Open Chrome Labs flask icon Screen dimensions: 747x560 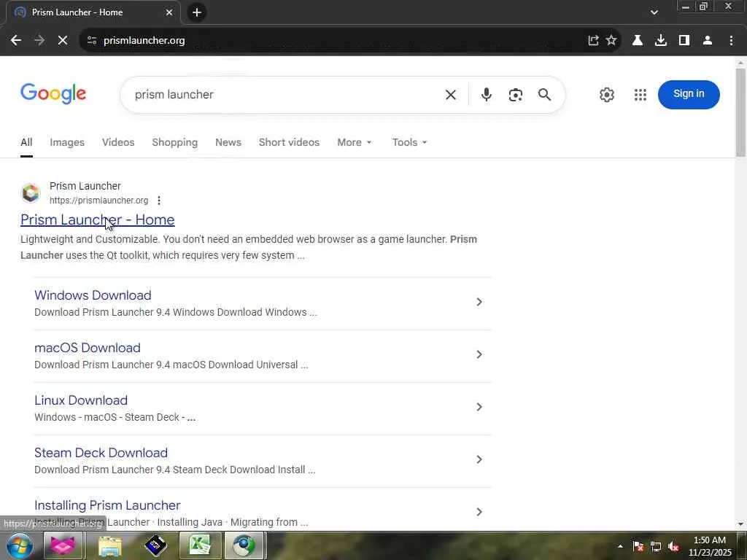pyautogui.click(x=638, y=41)
